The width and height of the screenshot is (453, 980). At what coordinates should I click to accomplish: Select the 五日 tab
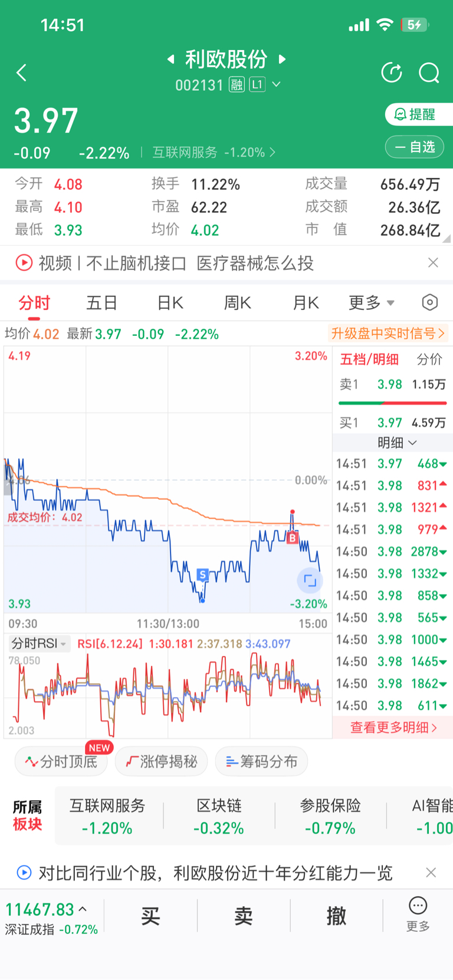pos(102,303)
